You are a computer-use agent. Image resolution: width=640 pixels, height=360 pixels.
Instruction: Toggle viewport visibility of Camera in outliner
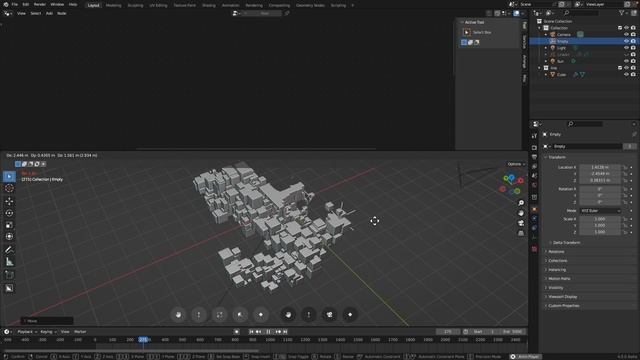(x=627, y=34)
